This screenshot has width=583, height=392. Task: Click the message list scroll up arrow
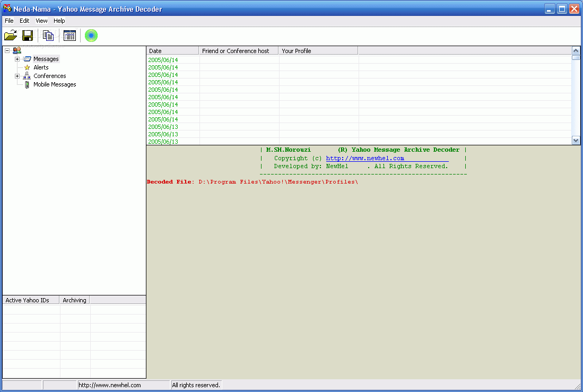pos(576,50)
